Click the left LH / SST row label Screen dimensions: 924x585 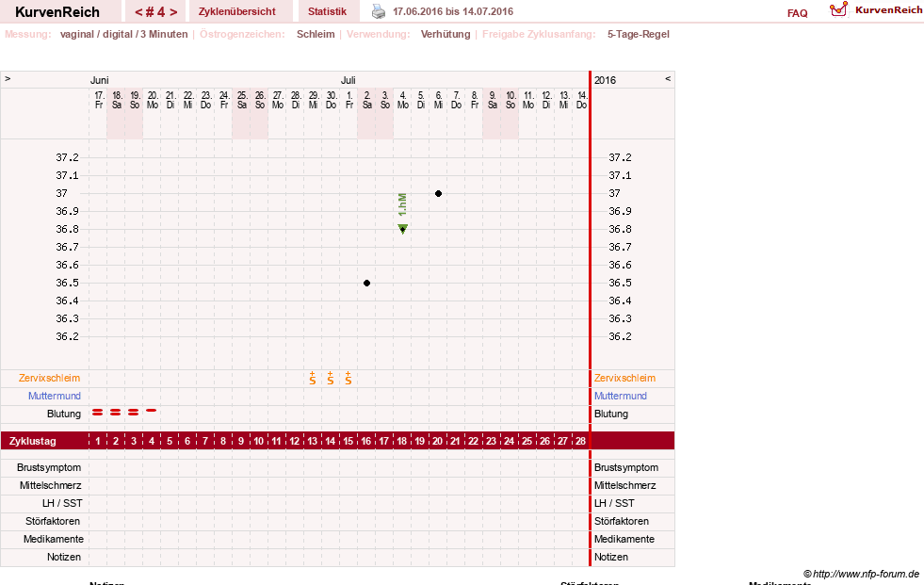pyautogui.click(x=62, y=503)
